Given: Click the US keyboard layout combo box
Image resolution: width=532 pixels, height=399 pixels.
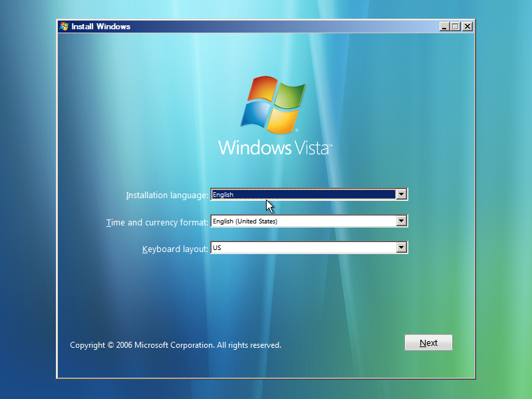Looking at the screenshot, I should tap(299, 247).
